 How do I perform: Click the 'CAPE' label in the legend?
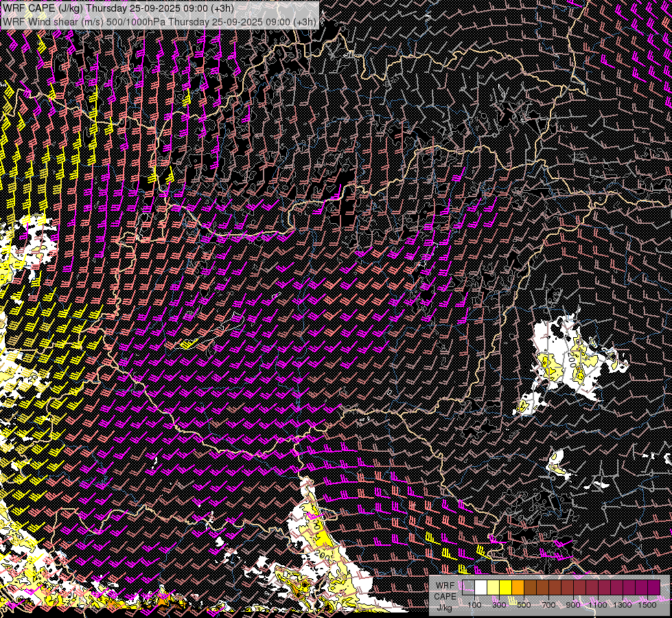pyautogui.click(x=445, y=596)
